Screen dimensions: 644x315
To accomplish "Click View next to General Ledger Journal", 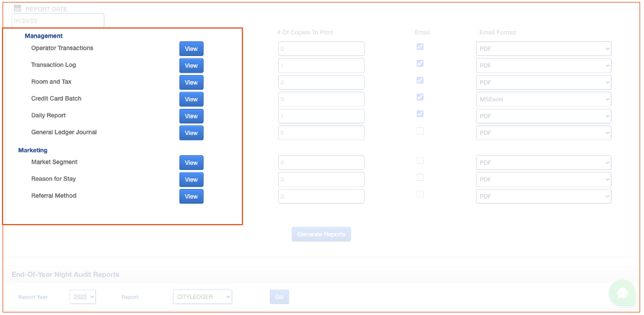I will click(x=191, y=133).
